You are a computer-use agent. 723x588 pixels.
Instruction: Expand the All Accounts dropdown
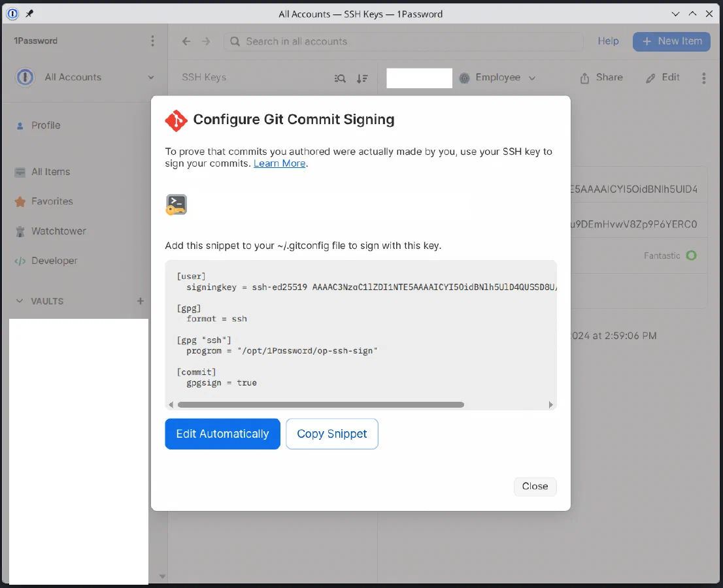[151, 77]
